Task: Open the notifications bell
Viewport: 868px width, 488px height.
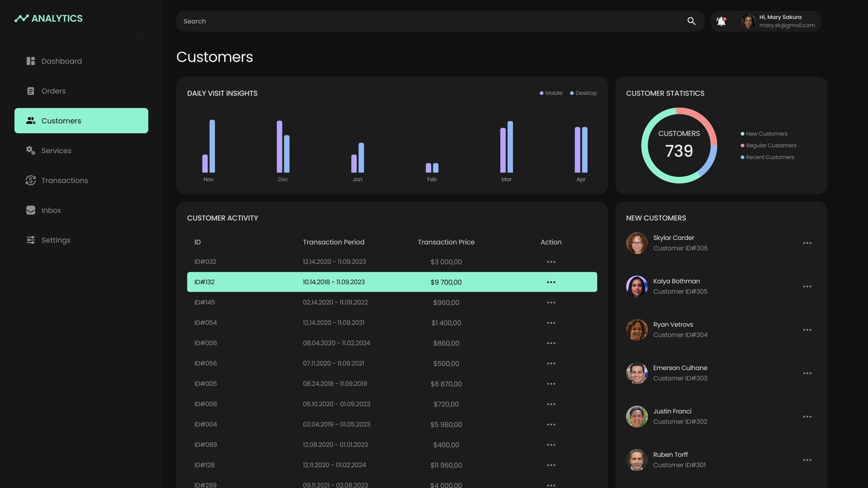Action: pyautogui.click(x=721, y=21)
